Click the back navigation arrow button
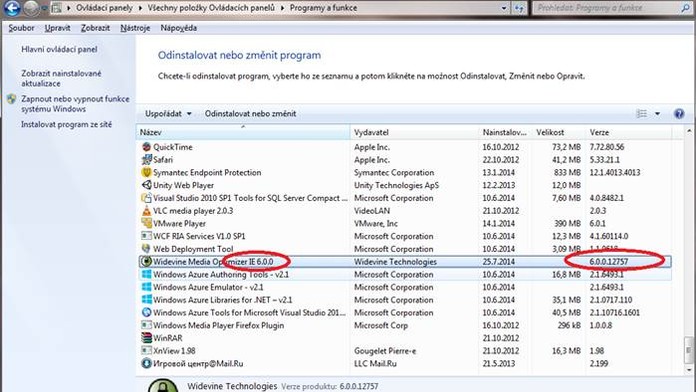 coord(12,8)
